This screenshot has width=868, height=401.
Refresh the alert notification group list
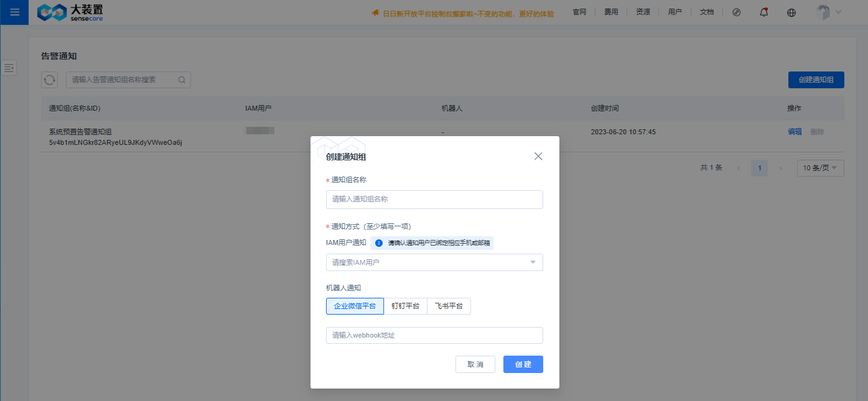49,80
